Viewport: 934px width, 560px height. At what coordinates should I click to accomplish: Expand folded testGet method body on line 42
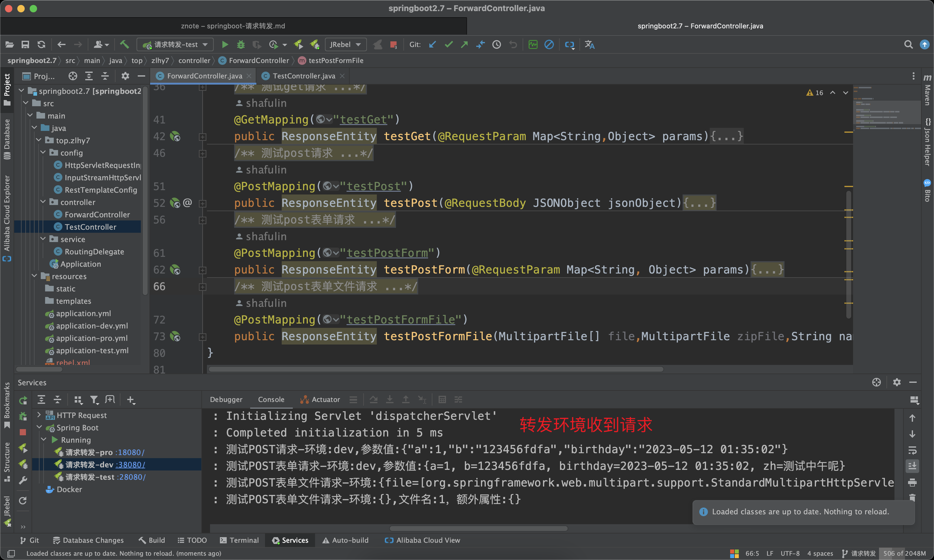726,136
